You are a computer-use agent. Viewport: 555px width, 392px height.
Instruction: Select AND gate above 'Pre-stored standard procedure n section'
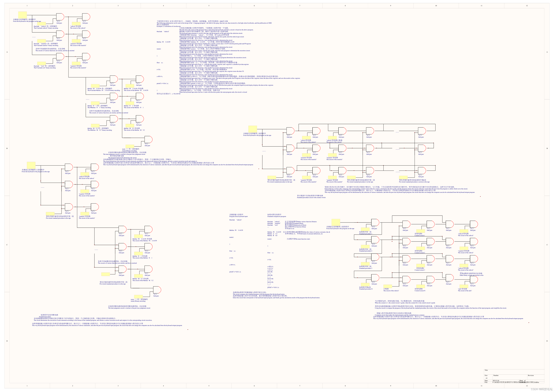click(422, 171)
